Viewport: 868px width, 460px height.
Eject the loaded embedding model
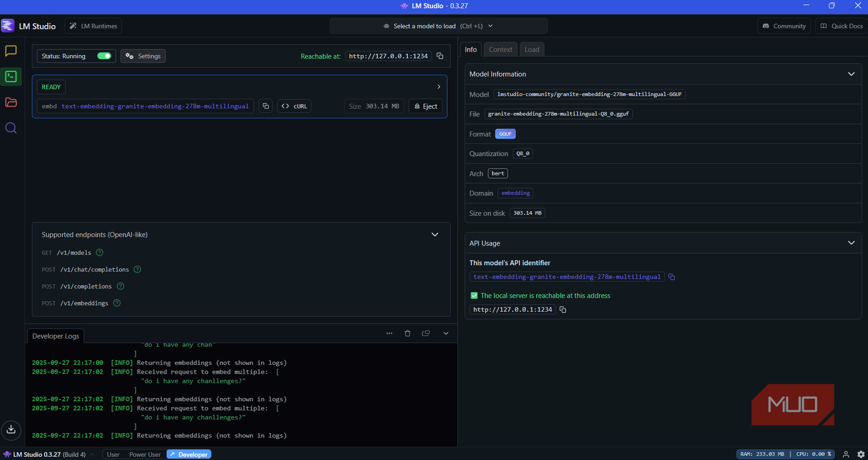coord(426,106)
